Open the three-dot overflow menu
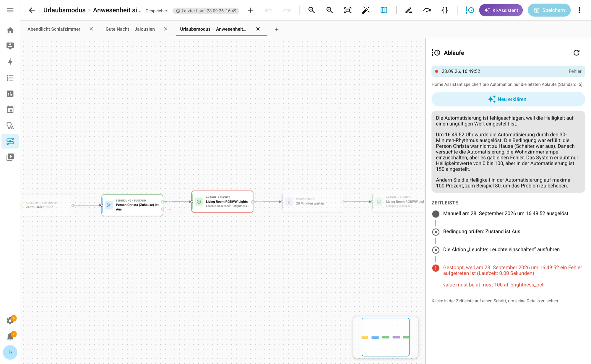Image resolution: width=591 pixels, height=364 pixels. pos(579,10)
